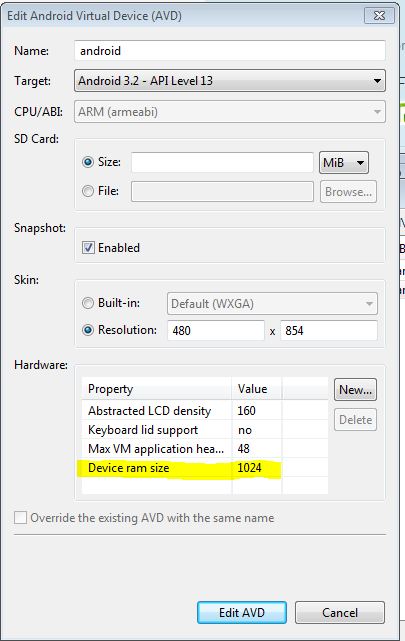Toggle the Snapshot Enabled checkbox
This screenshot has width=405, height=641.
coord(88,247)
